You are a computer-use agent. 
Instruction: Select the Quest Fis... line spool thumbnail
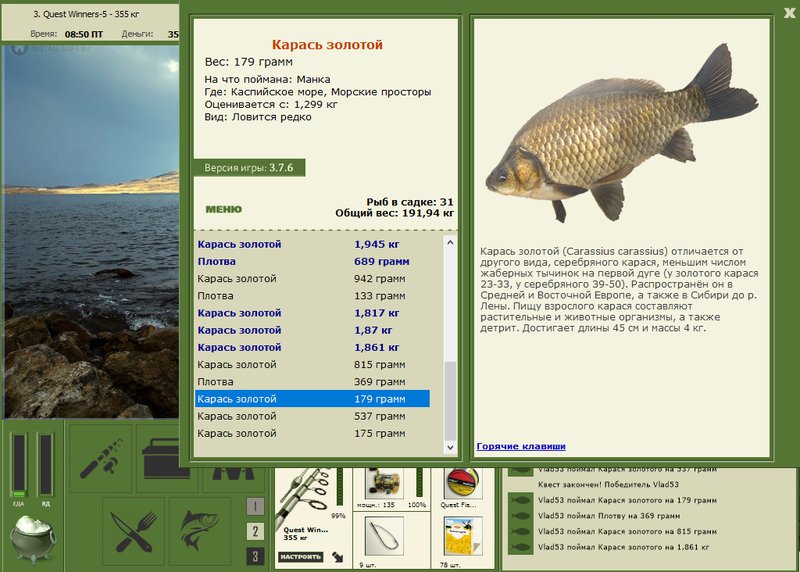(x=462, y=484)
